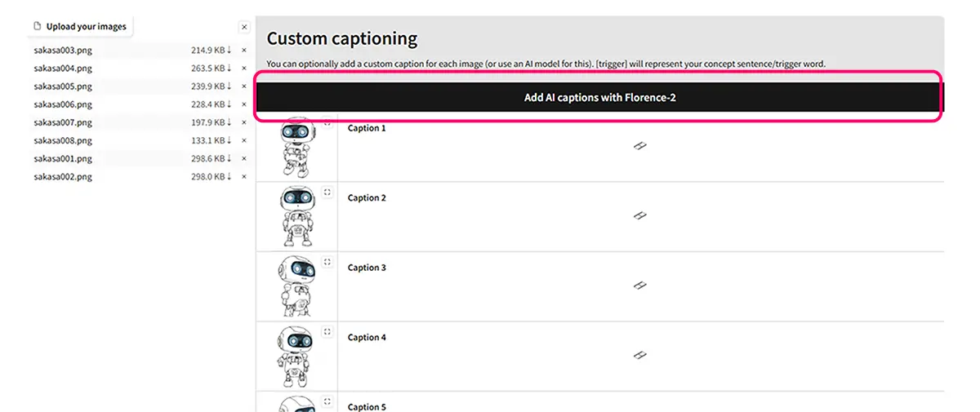Image resolution: width=980 pixels, height=412 pixels.
Task: Open the Caption 1 robot thumbnail
Action: (296, 148)
